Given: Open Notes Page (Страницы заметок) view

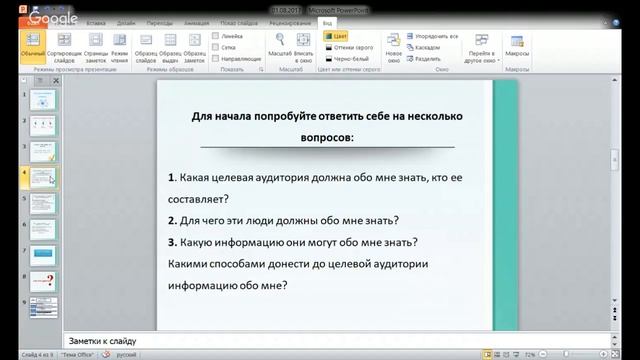Looking at the screenshot, I should pos(96,47).
